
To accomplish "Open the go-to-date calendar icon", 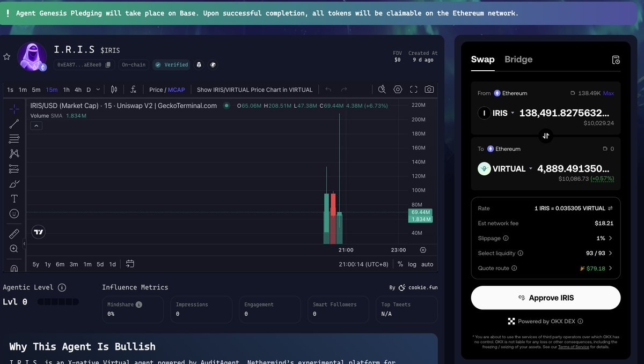I will pyautogui.click(x=130, y=264).
